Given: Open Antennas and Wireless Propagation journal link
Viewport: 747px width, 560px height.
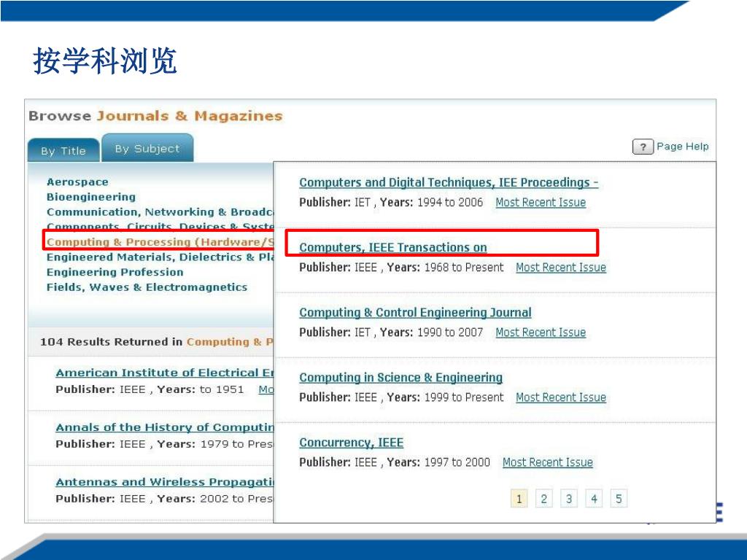Looking at the screenshot, I should point(165,482).
